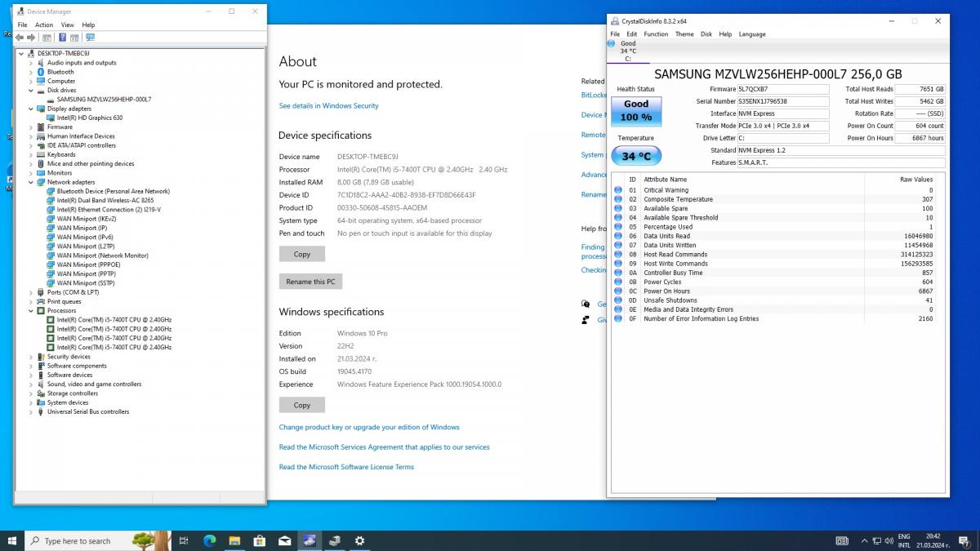
Task: Click the Firmware field 5L7QCXB7
Action: click(782, 89)
